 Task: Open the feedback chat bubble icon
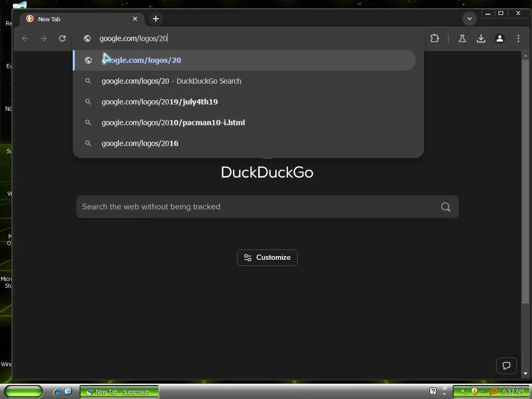pyautogui.click(x=506, y=366)
